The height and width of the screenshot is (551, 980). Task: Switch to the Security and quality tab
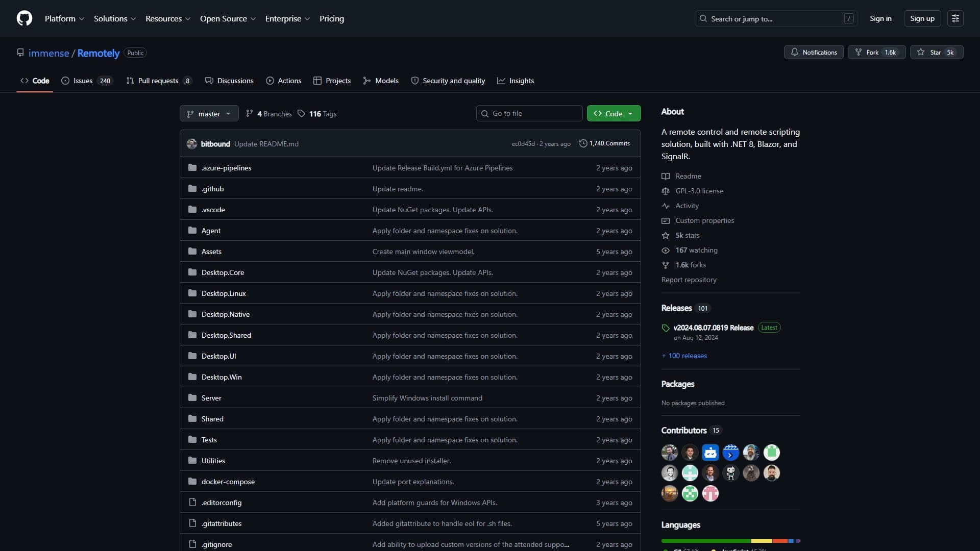pos(448,81)
